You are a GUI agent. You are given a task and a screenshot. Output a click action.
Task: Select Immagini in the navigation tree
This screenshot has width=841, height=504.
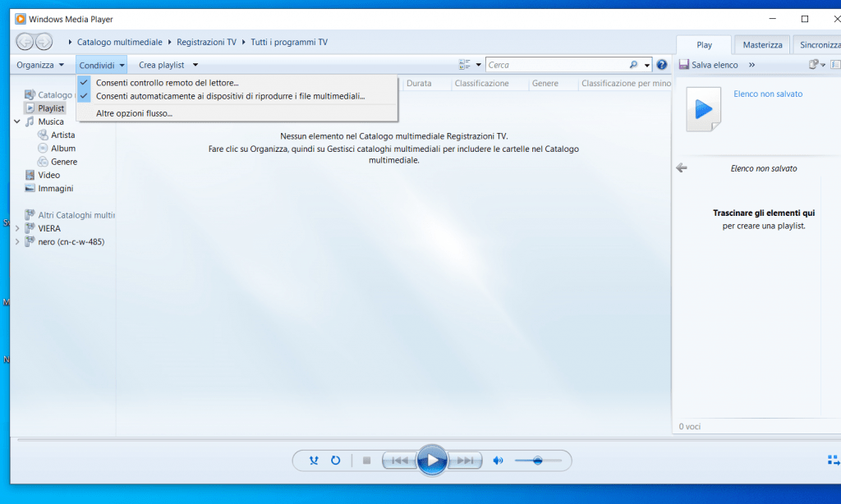55,189
